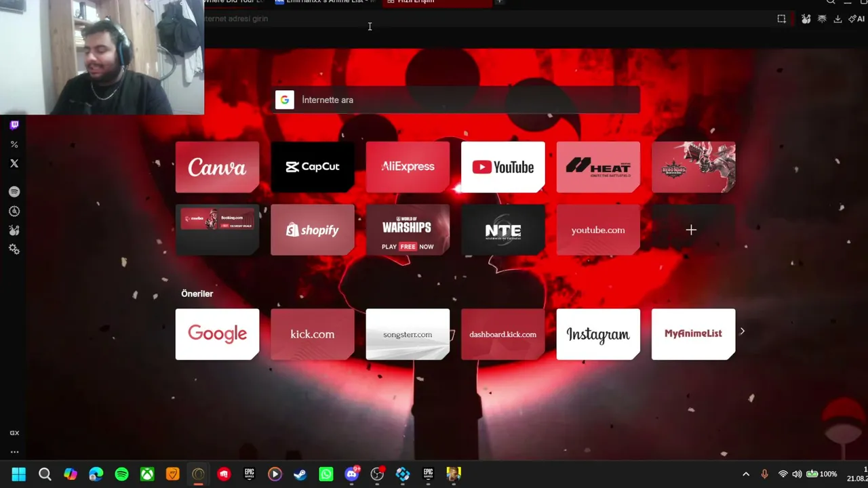Open the dashboard.kick.com suggestion tile

(503, 334)
